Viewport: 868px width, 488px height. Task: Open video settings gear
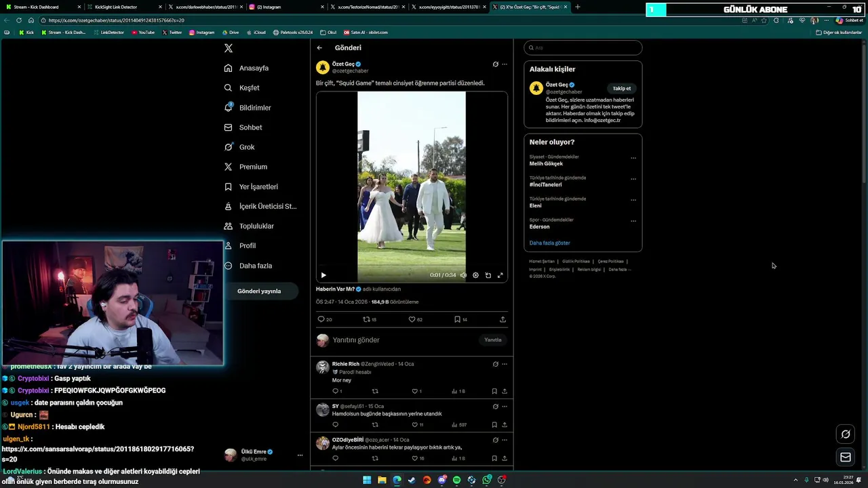point(475,275)
